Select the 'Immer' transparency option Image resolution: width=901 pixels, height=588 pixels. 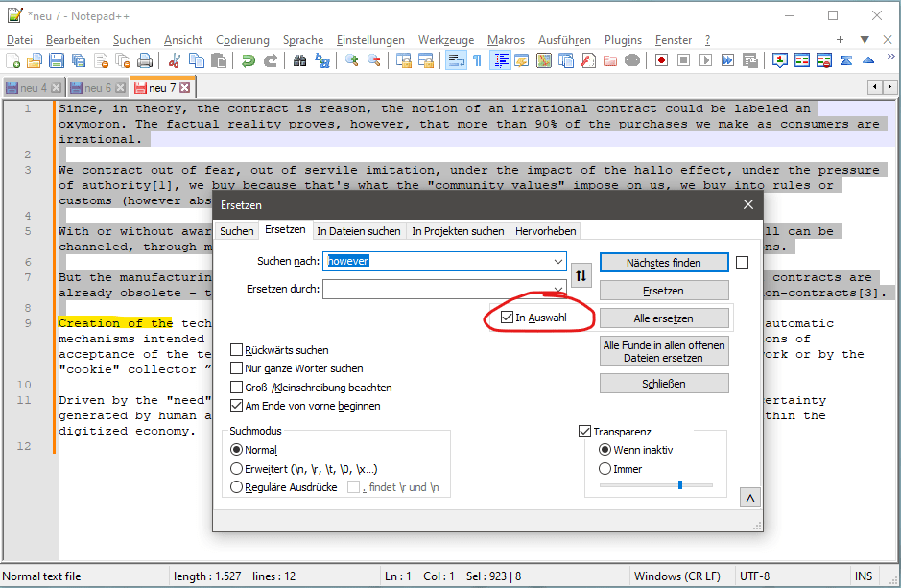pos(605,468)
